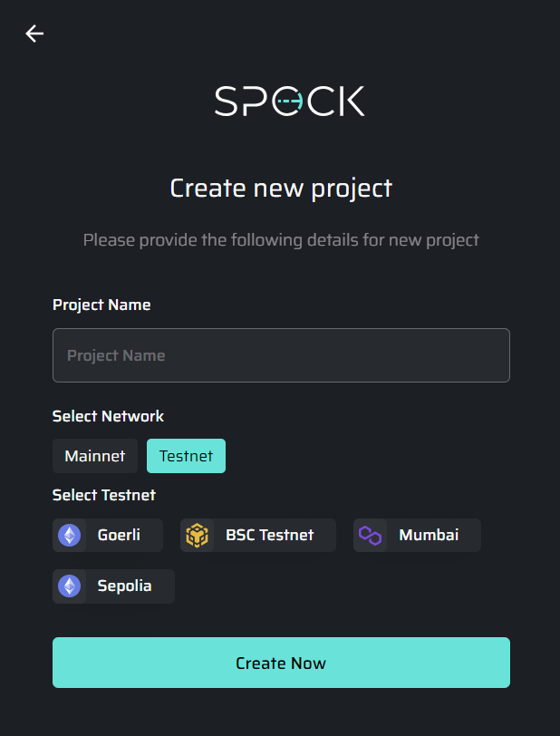Click the Ethereum icon beside Goerli
The image size is (560, 736).
[70, 536]
